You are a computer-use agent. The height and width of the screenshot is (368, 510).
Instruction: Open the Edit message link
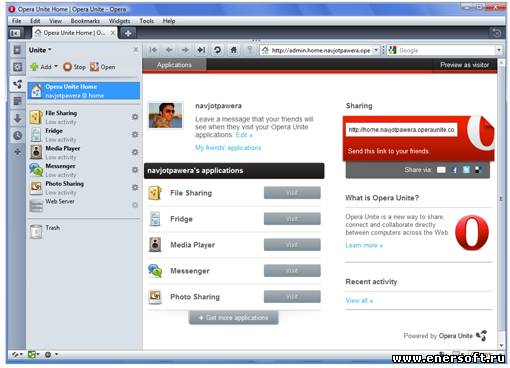tap(244, 135)
